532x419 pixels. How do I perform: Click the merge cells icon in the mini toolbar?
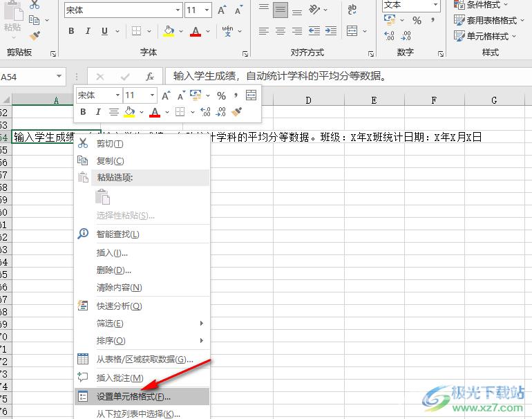click(x=251, y=95)
